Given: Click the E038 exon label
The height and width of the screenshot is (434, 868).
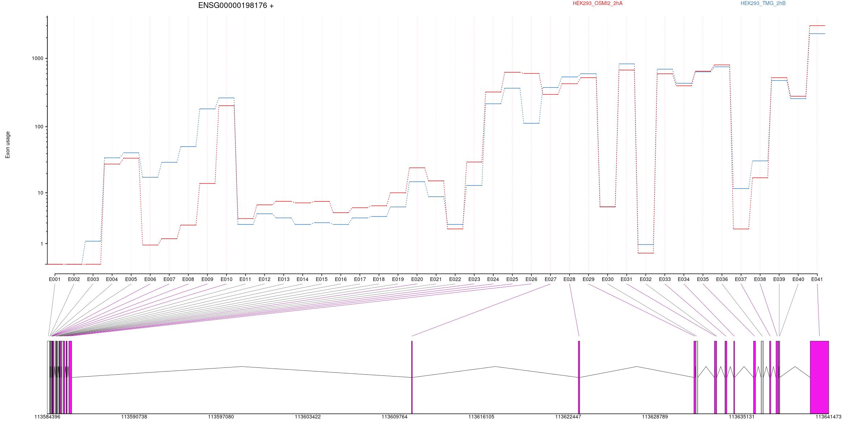Looking at the screenshot, I should 760,279.
